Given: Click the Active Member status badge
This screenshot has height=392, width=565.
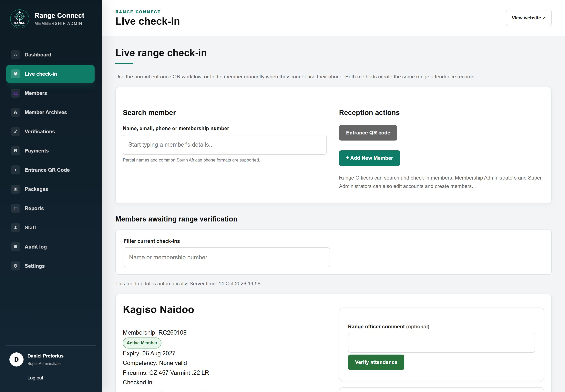Looking at the screenshot, I should point(142,343).
